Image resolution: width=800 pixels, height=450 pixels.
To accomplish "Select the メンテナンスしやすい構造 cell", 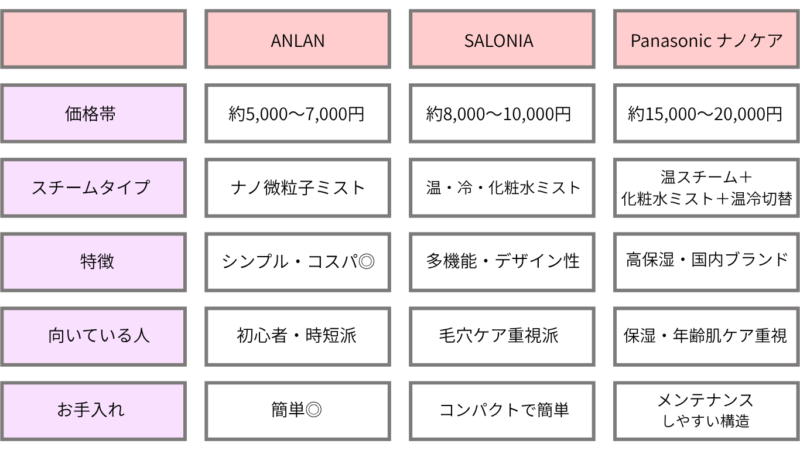I will coord(706,409).
